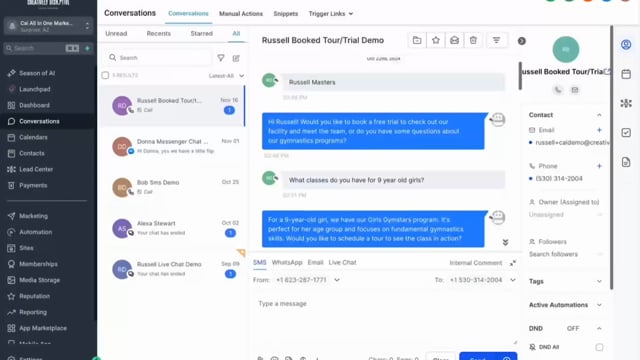Viewport: 640px width, 360px height.
Task: Open Bob Sms Demo conversation
Action: pos(173,187)
